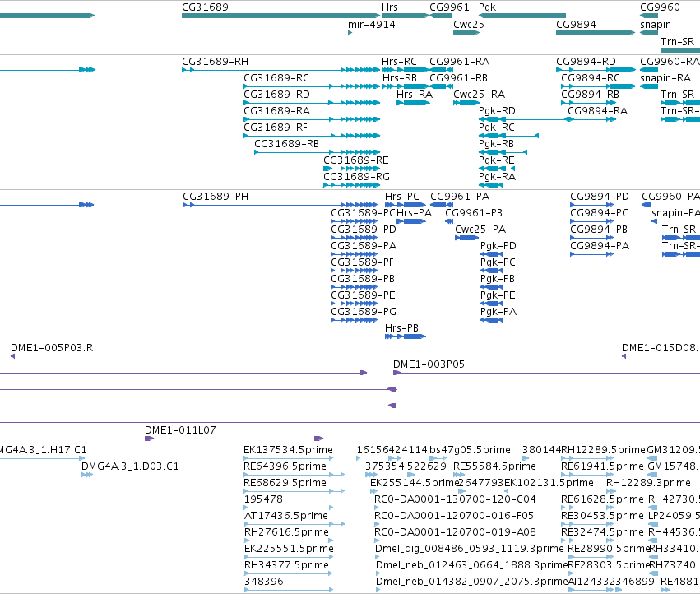Click protein Pgk-PD

[x=492, y=254]
